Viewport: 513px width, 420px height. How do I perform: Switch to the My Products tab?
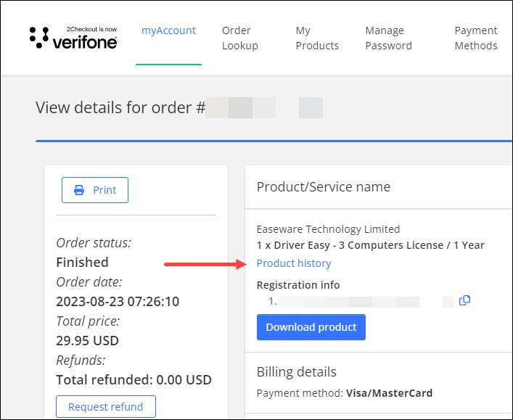pos(317,38)
